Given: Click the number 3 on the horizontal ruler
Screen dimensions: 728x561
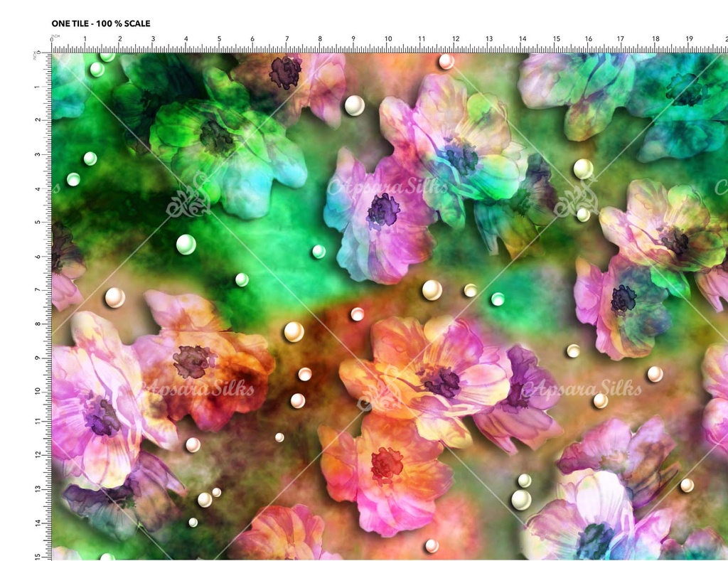Looking at the screenshot, I should [x=154, y=39].
